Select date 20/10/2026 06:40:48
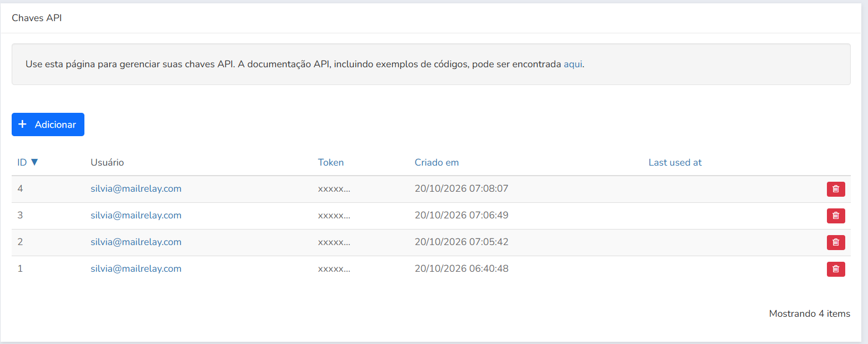Image resolution: width=868 pixels, height=344 pixels. (461, 268)
